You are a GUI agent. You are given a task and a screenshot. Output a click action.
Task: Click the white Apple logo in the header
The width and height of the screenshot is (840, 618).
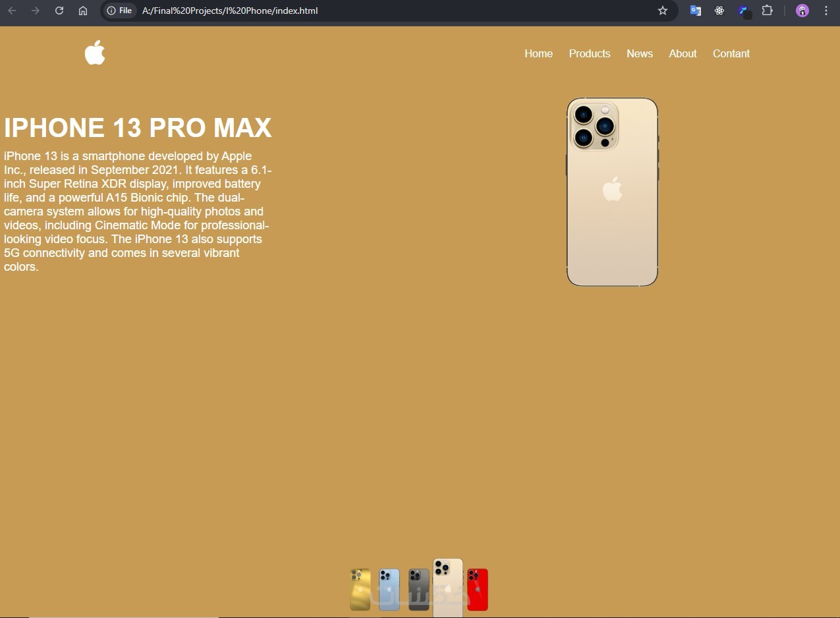click(x=95, y=53)
